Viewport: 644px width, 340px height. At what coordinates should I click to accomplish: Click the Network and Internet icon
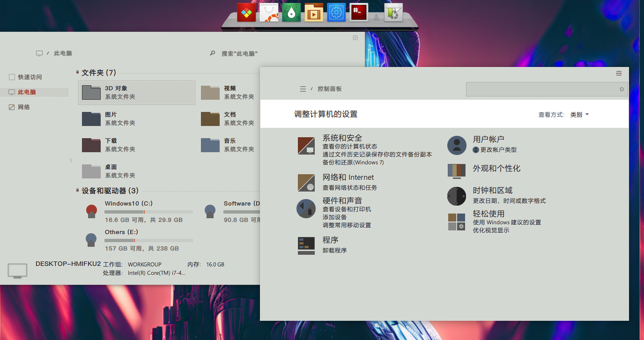(306, 183)
